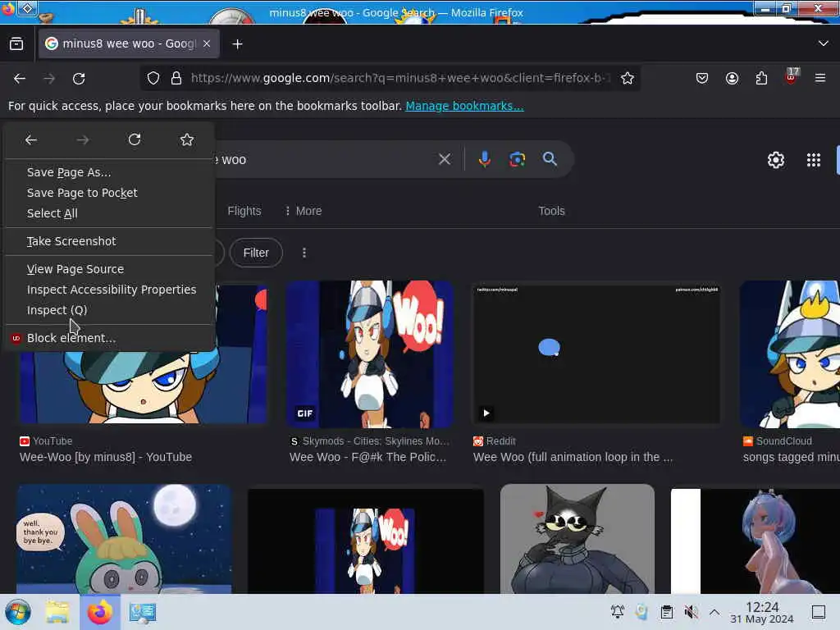Open Firefox hamburger application menu

(819, 78)
